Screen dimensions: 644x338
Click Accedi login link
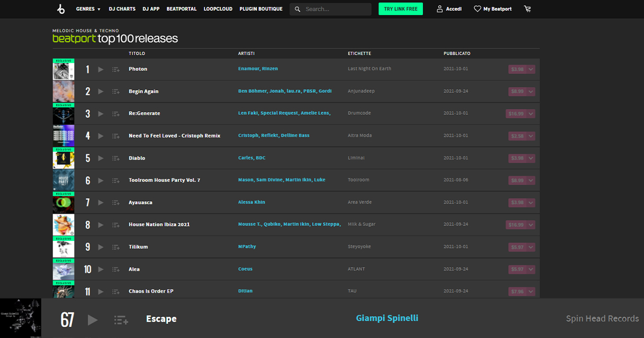[449, 9]
